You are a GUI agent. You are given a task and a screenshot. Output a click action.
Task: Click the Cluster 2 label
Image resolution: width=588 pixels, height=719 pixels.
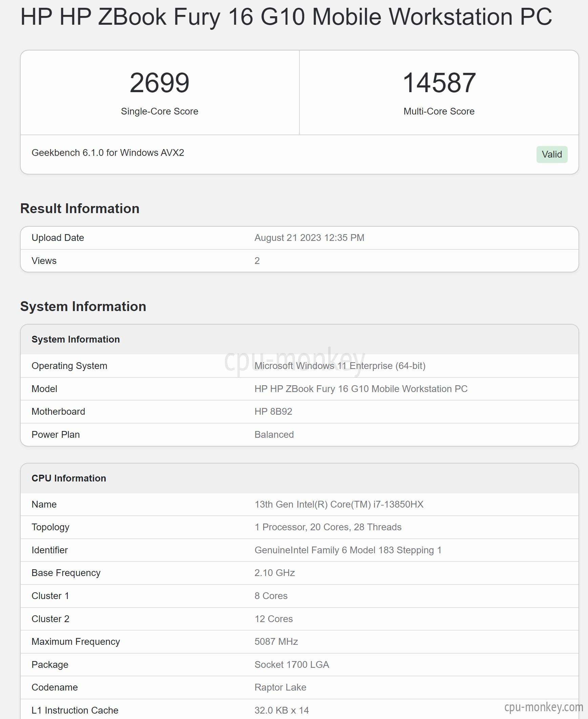click(50, 619)
